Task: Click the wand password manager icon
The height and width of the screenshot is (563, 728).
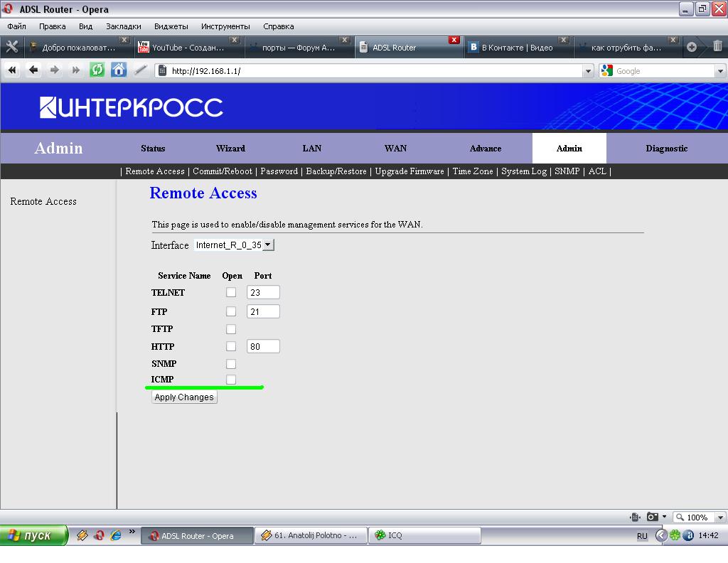Action: (140, 70)
